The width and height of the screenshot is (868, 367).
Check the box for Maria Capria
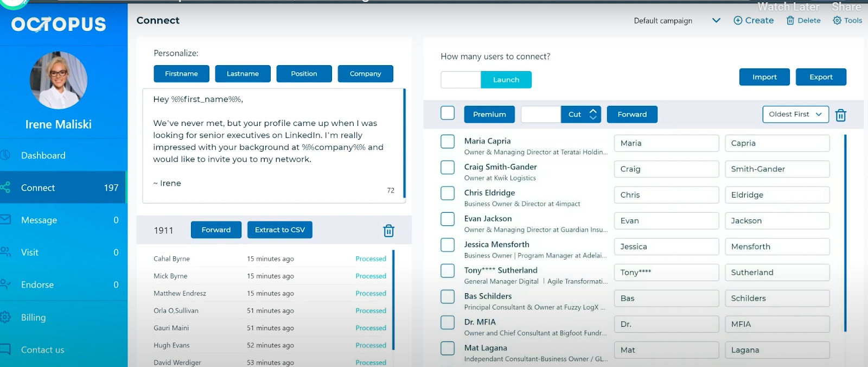(x=448, y=142)
